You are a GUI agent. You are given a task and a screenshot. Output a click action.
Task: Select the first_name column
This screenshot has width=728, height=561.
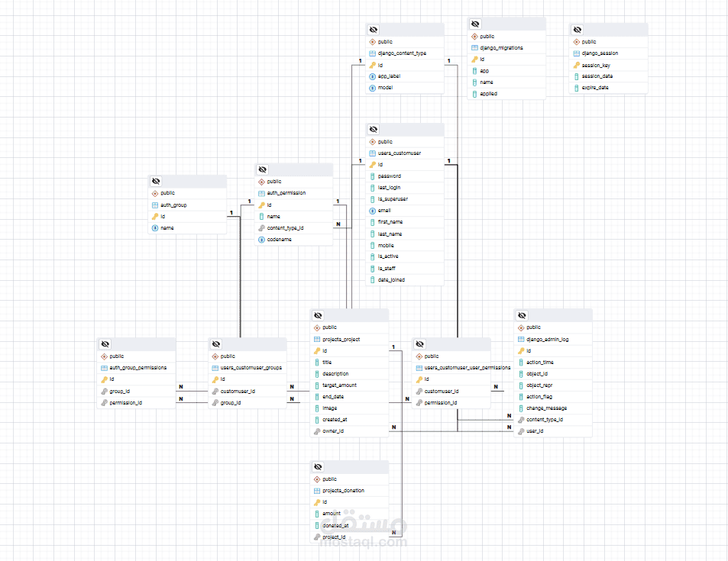point(390,222)
